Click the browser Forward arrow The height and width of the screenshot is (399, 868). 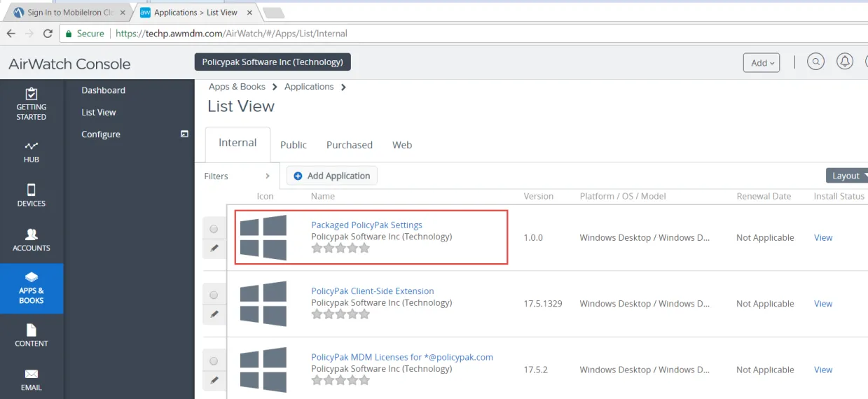[29, 34]
